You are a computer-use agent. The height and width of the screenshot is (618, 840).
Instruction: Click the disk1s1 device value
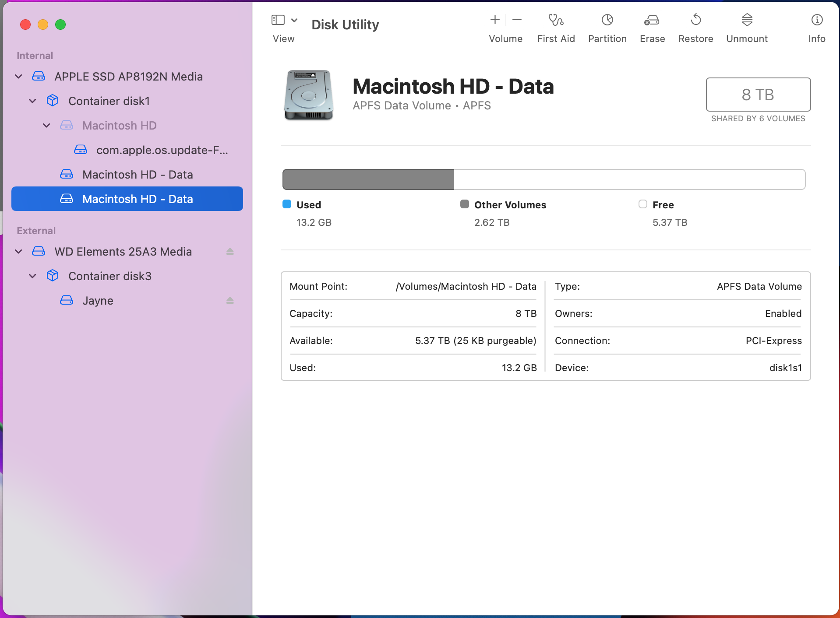coord(785,368)
